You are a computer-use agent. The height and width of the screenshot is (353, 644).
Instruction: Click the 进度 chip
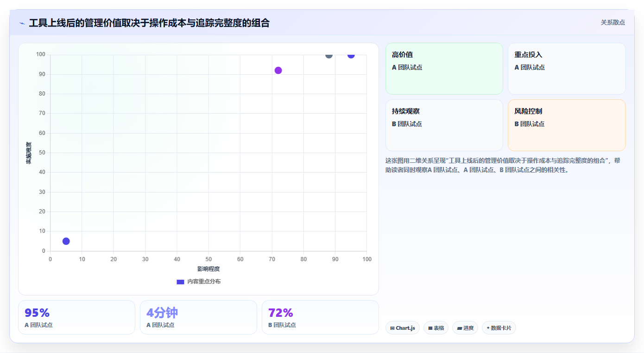[x=465, y=328]
